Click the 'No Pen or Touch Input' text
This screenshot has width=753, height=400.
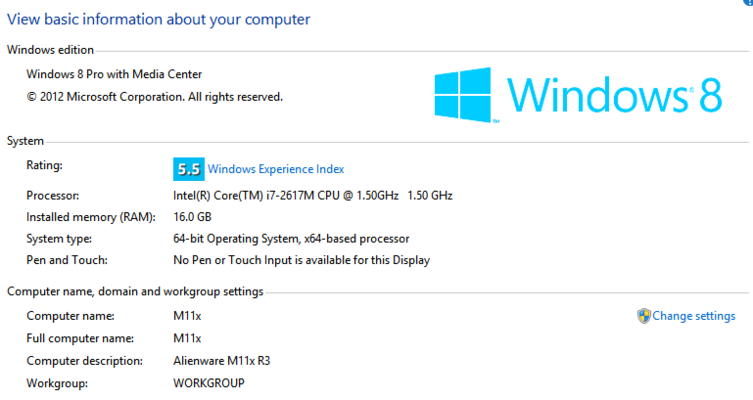point(301,261)
